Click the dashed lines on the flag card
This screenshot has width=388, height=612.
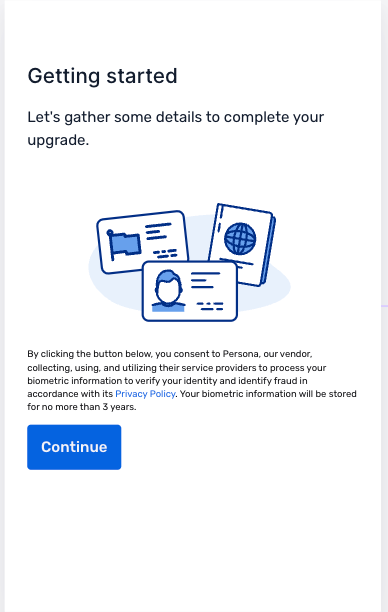point(165,254)
